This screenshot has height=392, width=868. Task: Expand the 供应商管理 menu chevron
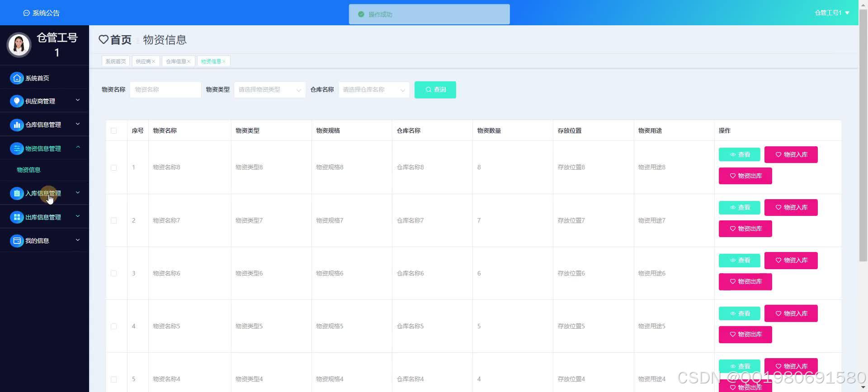(x=78, y=100)
